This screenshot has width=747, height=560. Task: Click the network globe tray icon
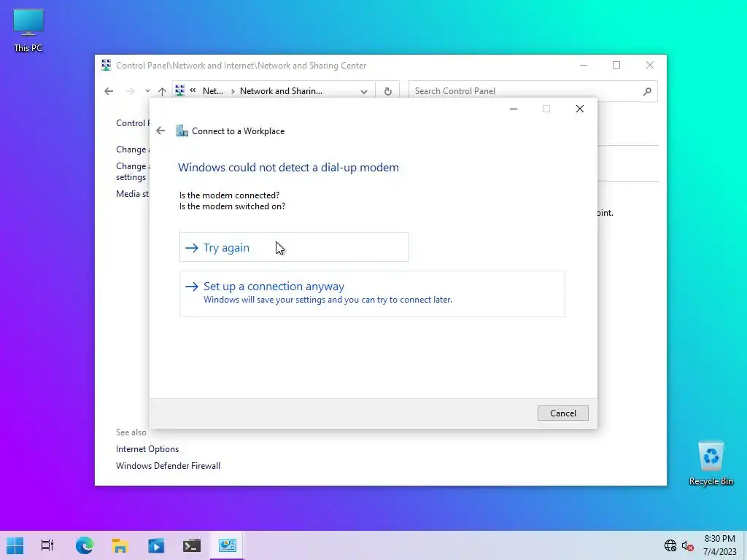(670, 545)
